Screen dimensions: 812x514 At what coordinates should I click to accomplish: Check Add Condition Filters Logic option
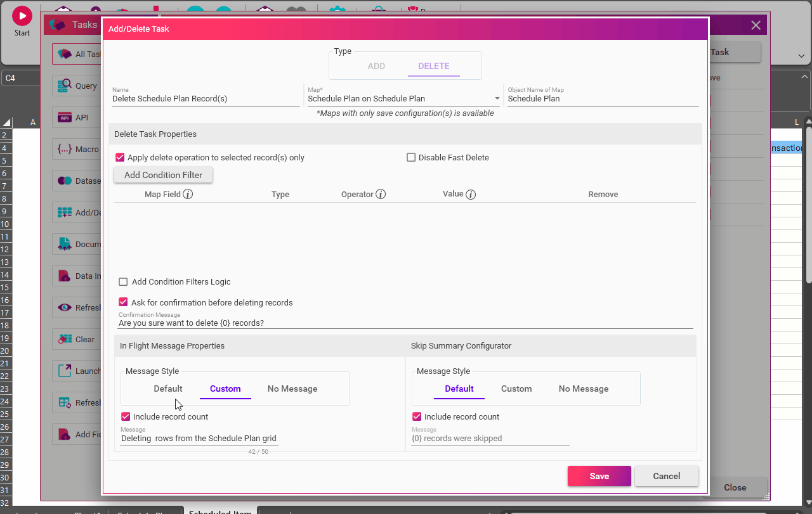tap(124, 281)
